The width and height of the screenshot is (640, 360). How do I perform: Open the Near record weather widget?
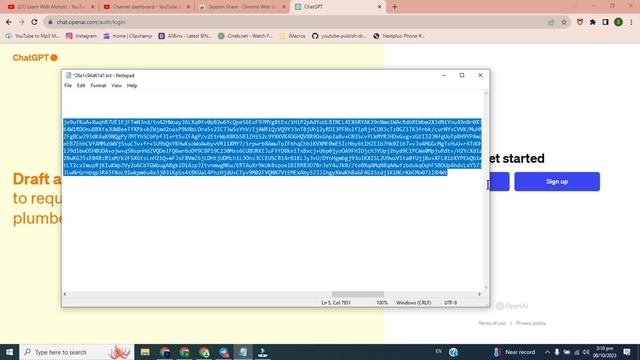[514, 352]
